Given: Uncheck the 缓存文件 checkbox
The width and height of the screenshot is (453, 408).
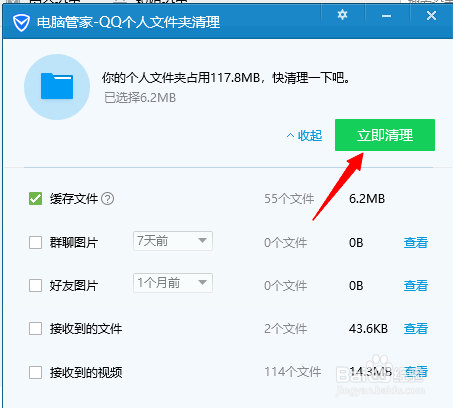Looking at the screenshot, I should pos(35,199).
